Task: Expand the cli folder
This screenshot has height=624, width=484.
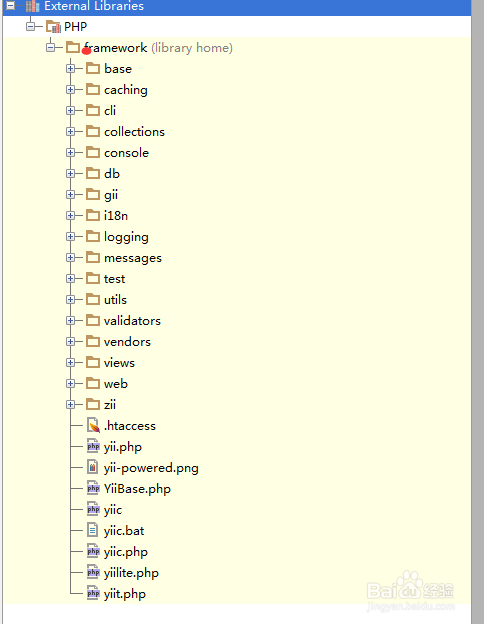Action: (70, 111)
